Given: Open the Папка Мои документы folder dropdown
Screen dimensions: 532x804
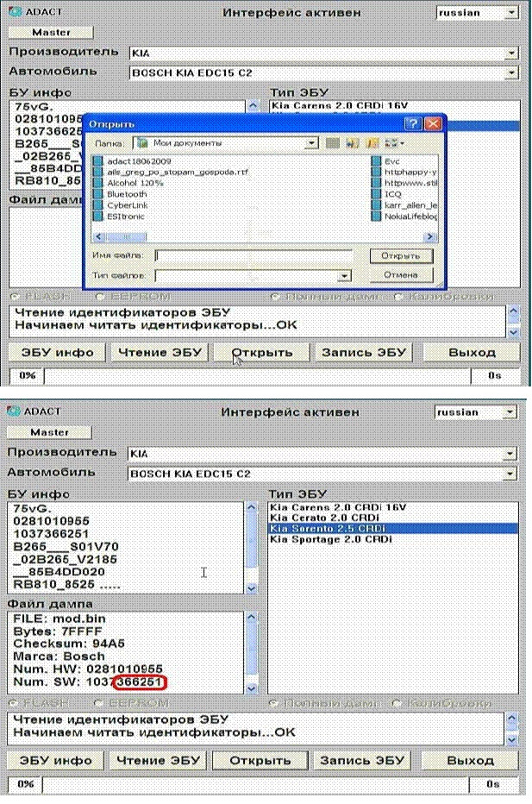Looking at the screenshot, I should (311, 143).
